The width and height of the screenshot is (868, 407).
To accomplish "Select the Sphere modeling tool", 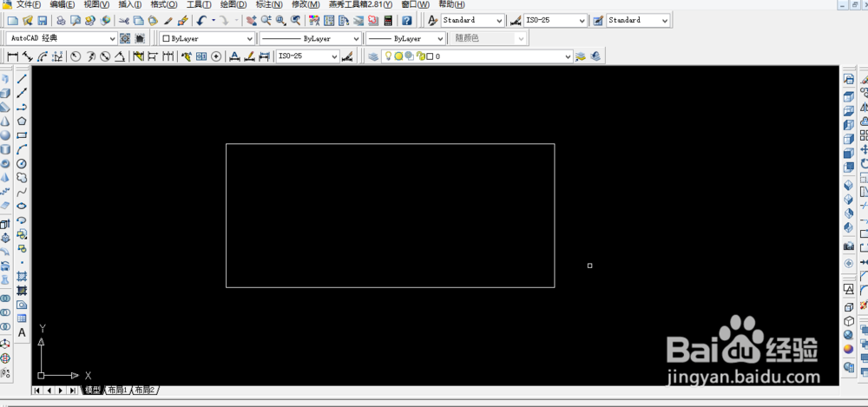I will [5, 135].
